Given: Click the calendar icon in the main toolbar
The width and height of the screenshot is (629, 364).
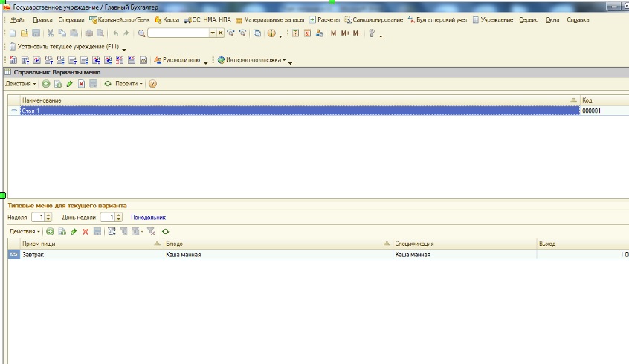Looking at the screenshot, I should coord(307,33).
